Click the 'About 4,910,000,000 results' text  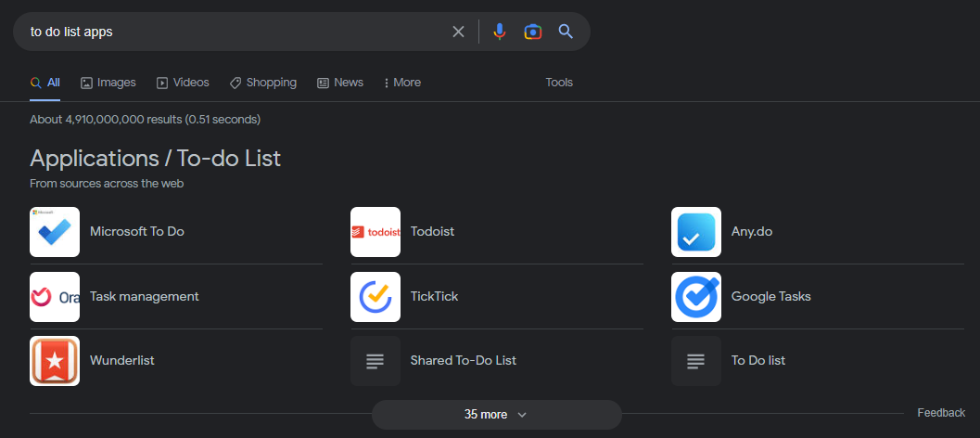(145, 119)
